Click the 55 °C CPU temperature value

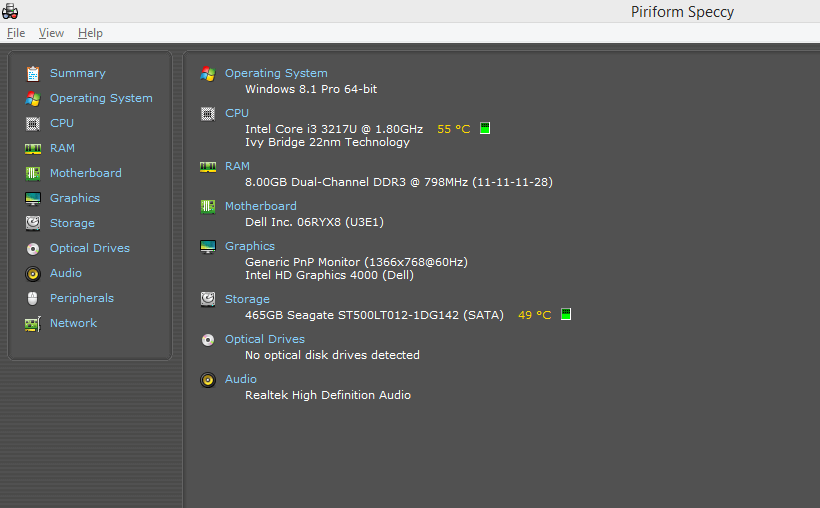click(x=453, y=129)
